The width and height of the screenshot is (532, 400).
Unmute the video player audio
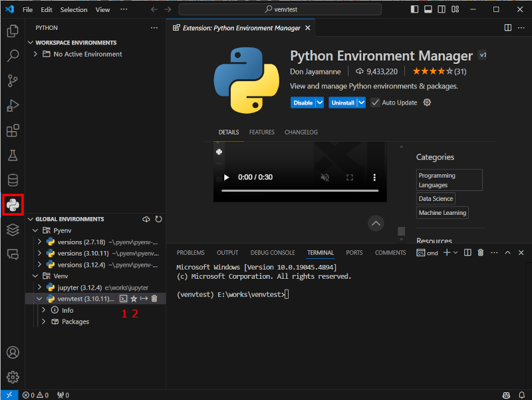[x=325, y=177]
